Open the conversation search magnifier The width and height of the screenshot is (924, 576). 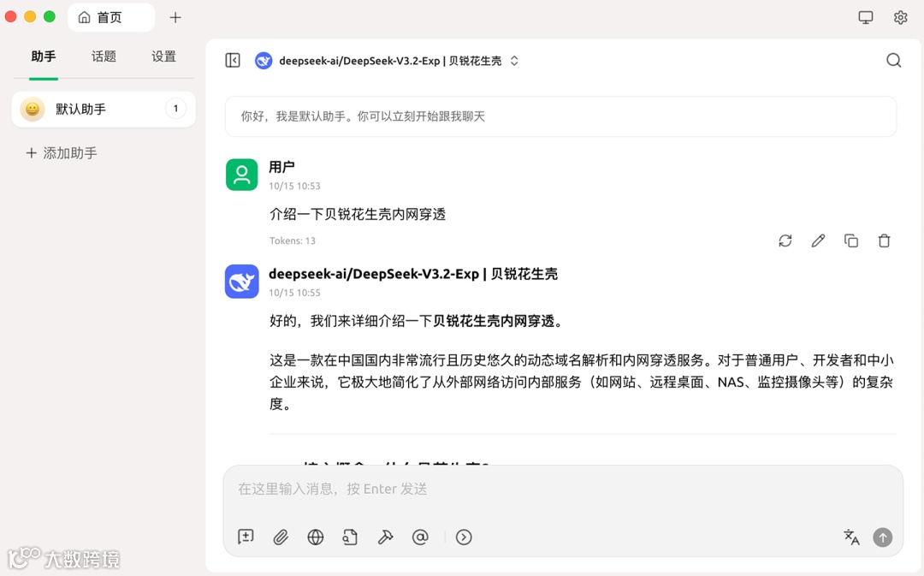(x=893, y=60)
